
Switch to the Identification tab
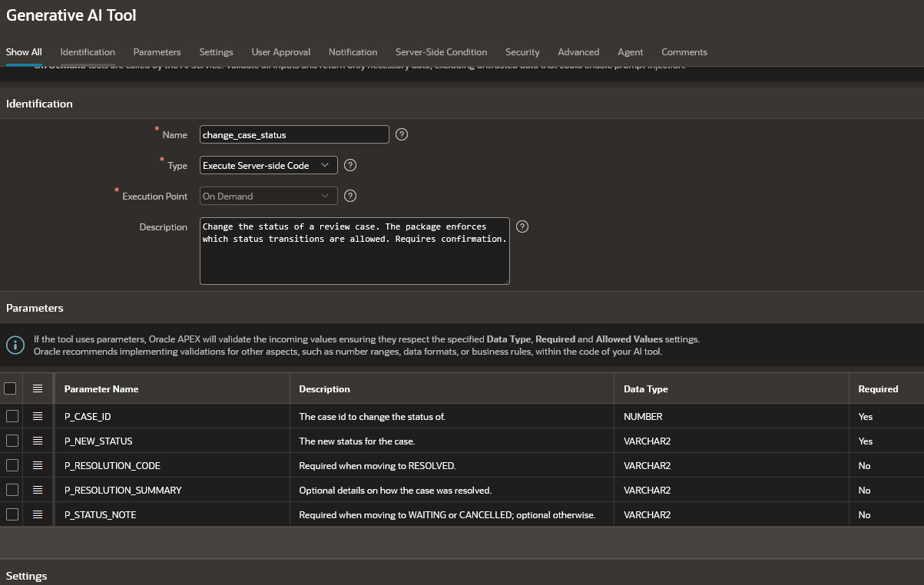pyautogui.click(x=88, y=52)
